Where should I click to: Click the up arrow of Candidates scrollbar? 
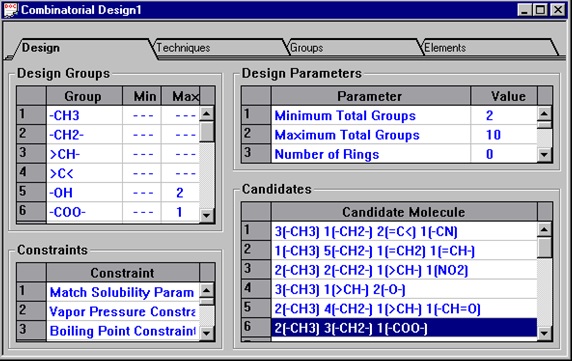[544, 229]
